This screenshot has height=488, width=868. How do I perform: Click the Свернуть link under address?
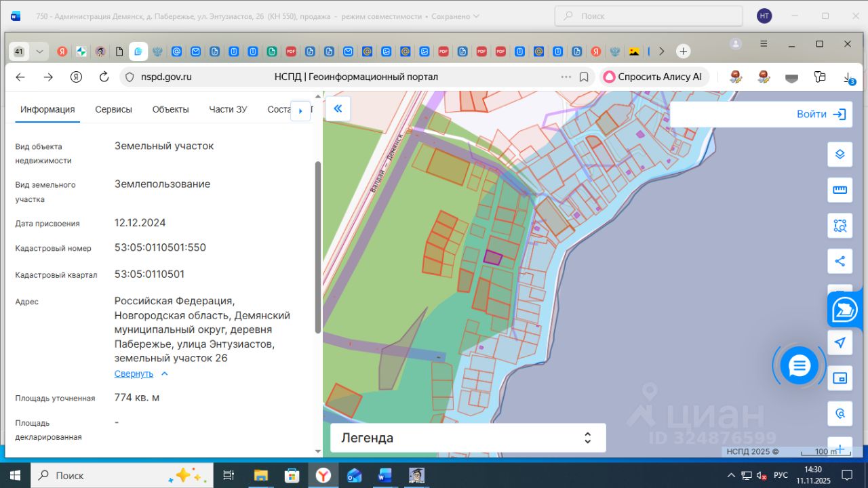coord(134,373)
